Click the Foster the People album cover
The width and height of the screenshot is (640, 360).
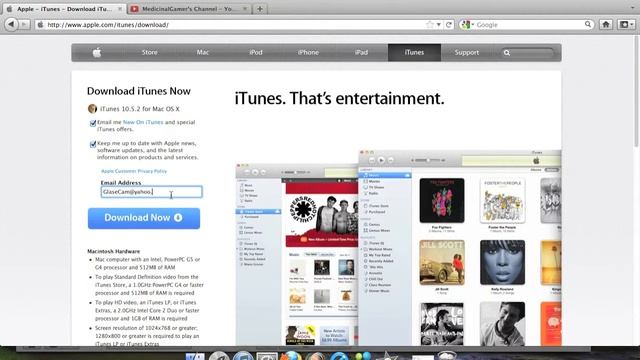pos(502,200)
